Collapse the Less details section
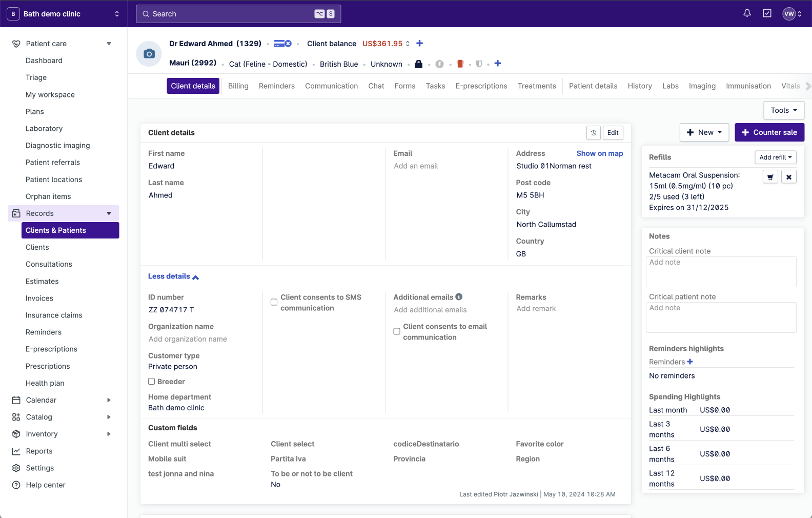Screen dimensions: 812x518 [173, 276]
